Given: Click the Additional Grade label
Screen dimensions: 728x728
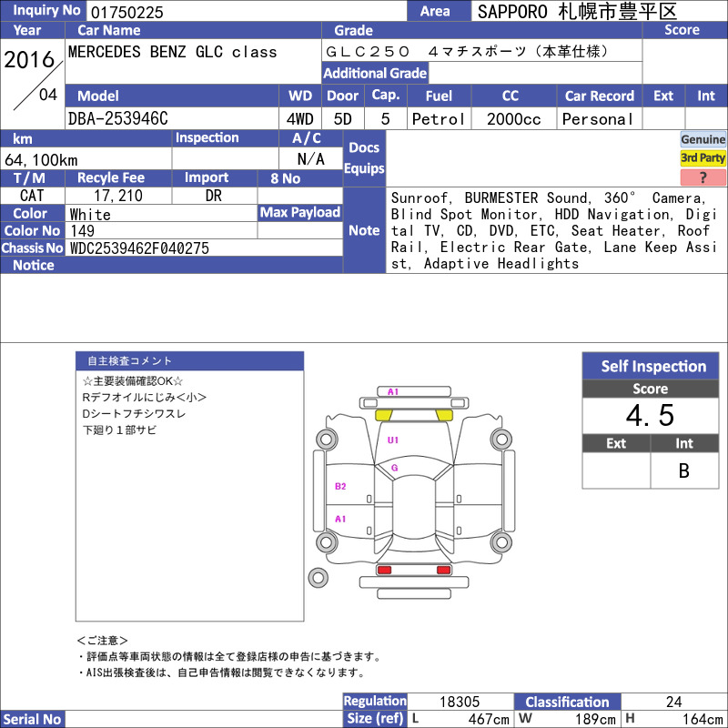Looking at the screenshot, I should [x=375, y=73].
